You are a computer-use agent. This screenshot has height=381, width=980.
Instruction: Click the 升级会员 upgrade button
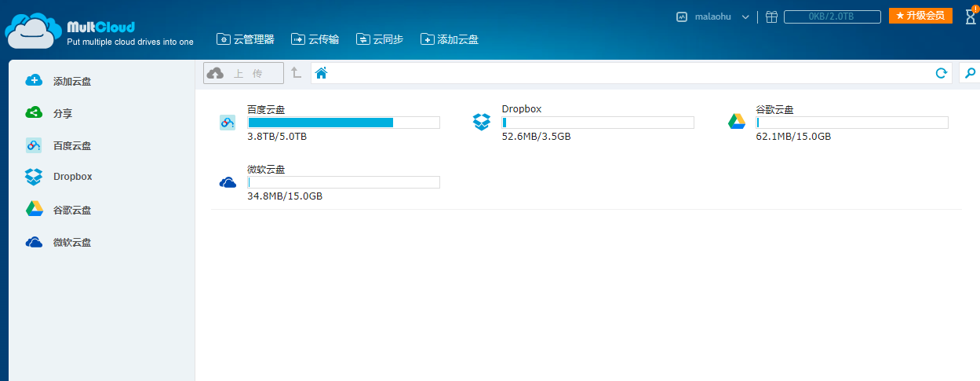click(920, 16)
